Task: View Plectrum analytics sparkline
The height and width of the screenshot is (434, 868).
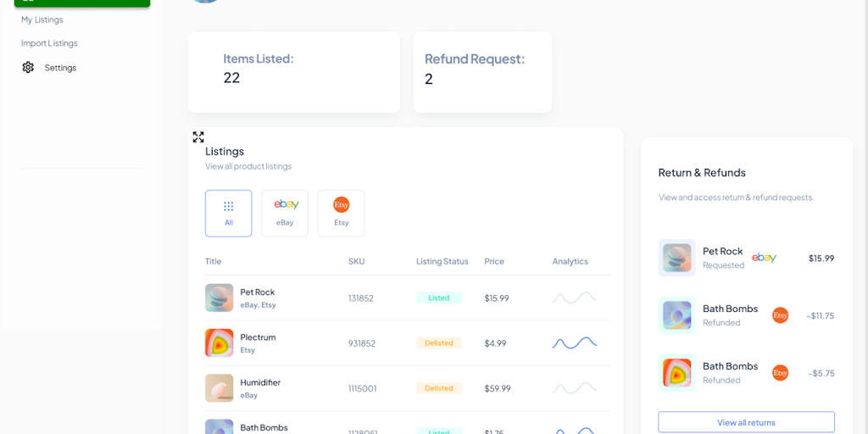Action: 575,343
